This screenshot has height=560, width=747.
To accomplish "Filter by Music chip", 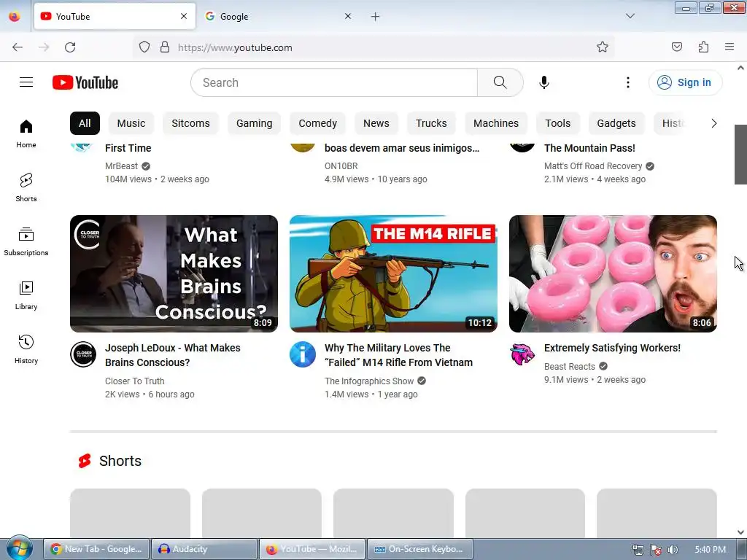I will [131, 123].
